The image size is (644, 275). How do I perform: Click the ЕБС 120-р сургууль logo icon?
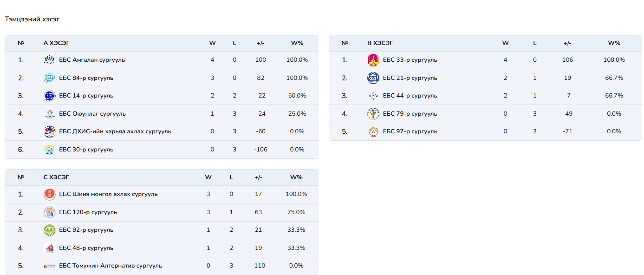click(49, 212)
